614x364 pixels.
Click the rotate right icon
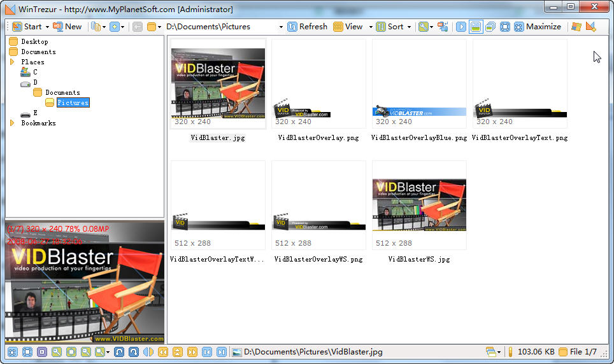point(134,352)
